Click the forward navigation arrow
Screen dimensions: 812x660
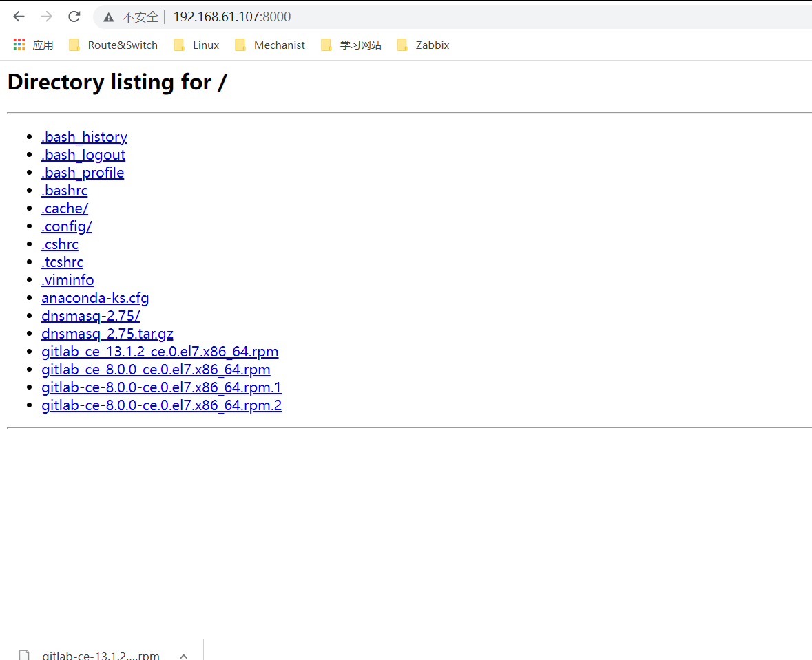[46, 17]
